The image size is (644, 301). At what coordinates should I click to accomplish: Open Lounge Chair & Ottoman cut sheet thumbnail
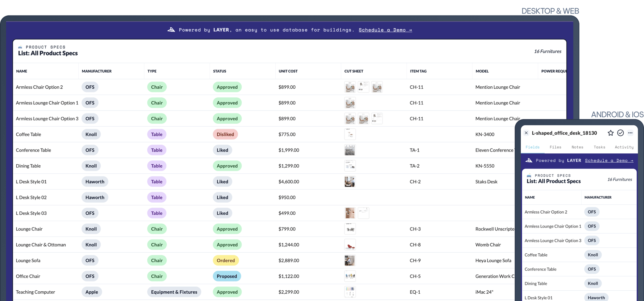350,245
